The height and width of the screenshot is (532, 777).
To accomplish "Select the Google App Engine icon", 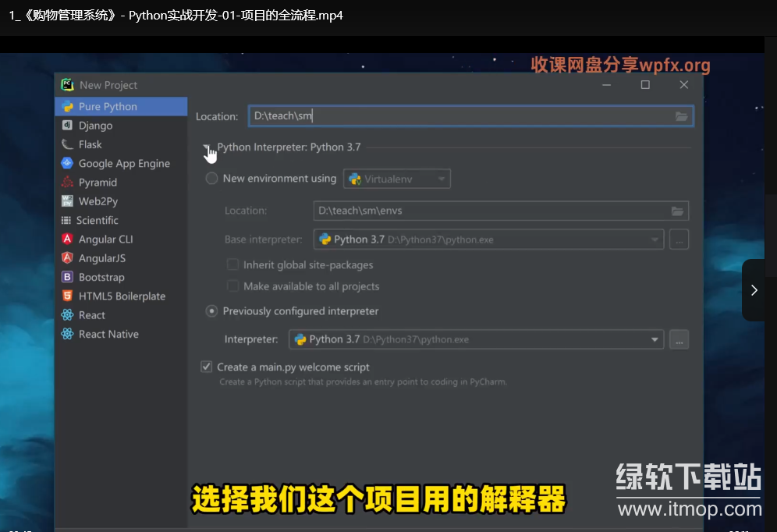I will click(67, 163).
